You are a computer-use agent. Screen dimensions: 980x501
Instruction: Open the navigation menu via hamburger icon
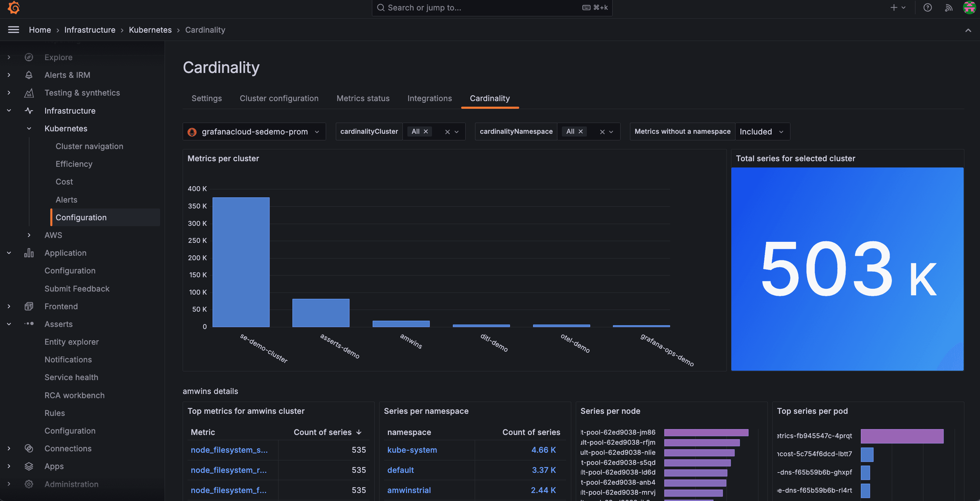click(x=13, y=30)
